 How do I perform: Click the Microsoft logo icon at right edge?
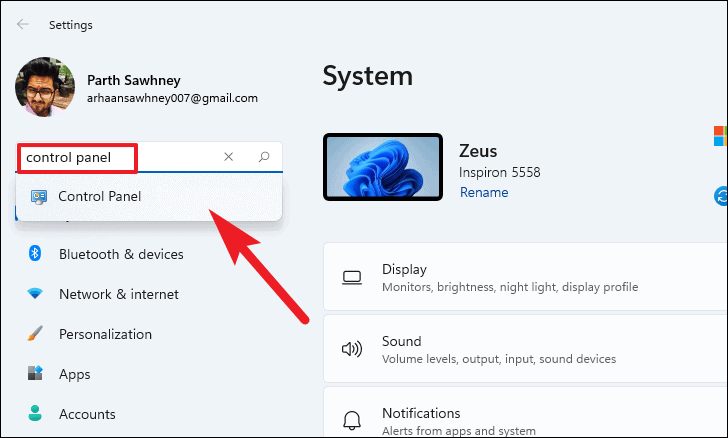(x=721, y=136)
